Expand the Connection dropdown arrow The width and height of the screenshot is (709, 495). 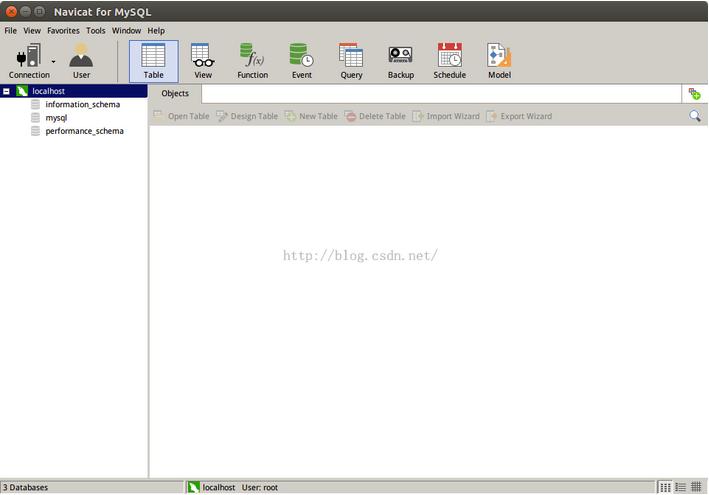pos(53,61)
